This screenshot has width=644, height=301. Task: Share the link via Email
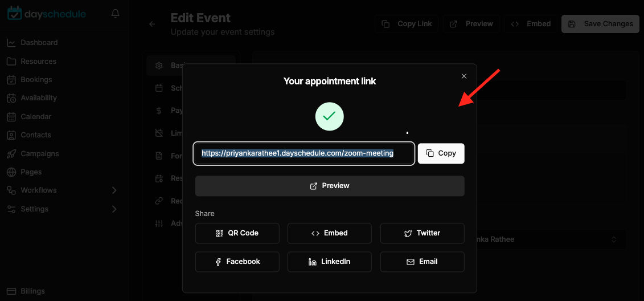click(422, 262)
